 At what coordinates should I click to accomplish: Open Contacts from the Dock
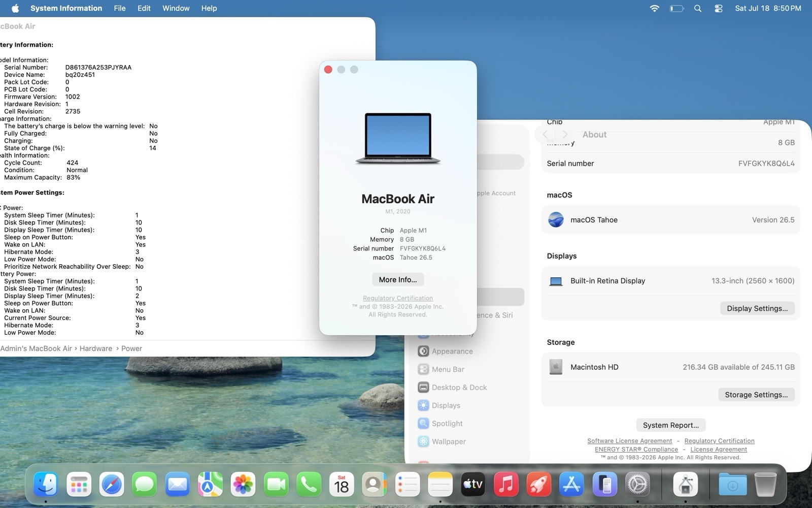(375, 484)
